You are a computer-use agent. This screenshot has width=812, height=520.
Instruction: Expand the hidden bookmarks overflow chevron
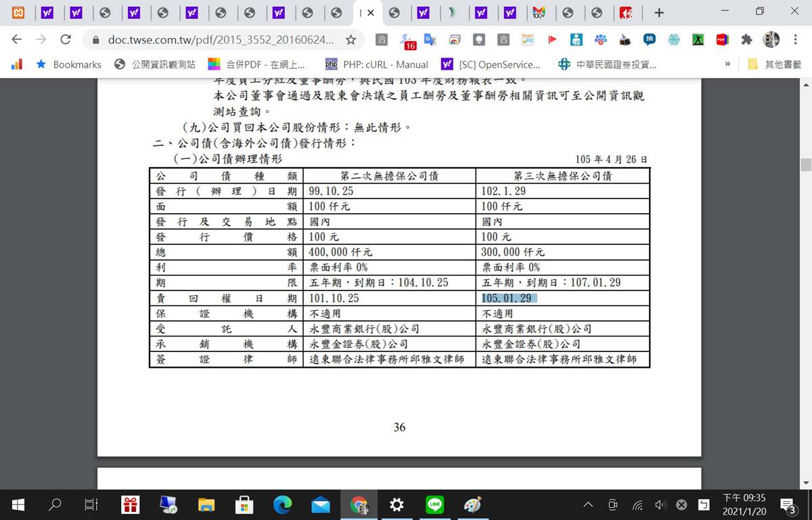click(x=727, y=64)
